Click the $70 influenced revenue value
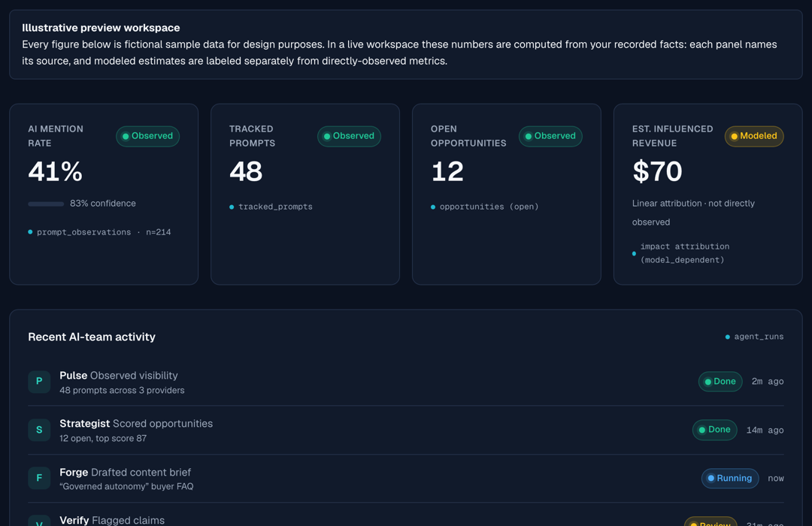This screenshot has height=526, width=812. [657, 171]
